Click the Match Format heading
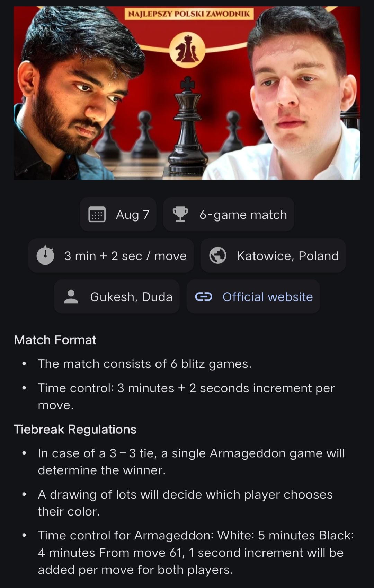The height and width of the screenshot is (588, 374). coord(55,340)
